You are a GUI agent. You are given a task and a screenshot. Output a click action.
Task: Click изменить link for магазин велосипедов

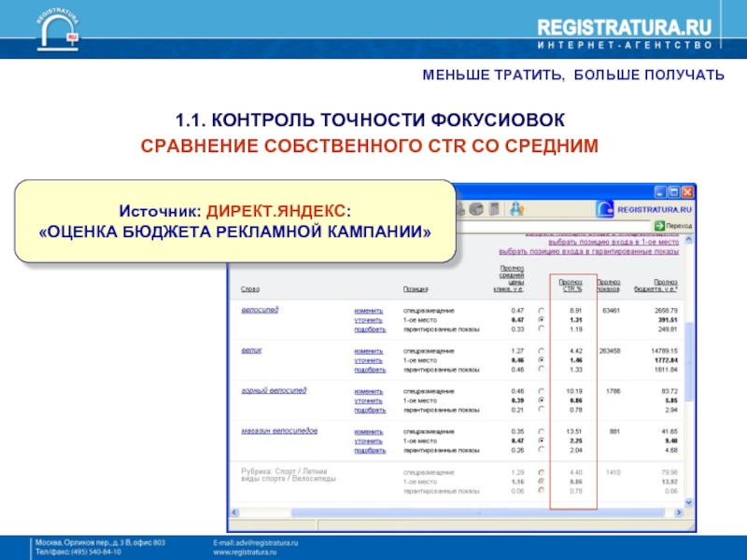368,431
